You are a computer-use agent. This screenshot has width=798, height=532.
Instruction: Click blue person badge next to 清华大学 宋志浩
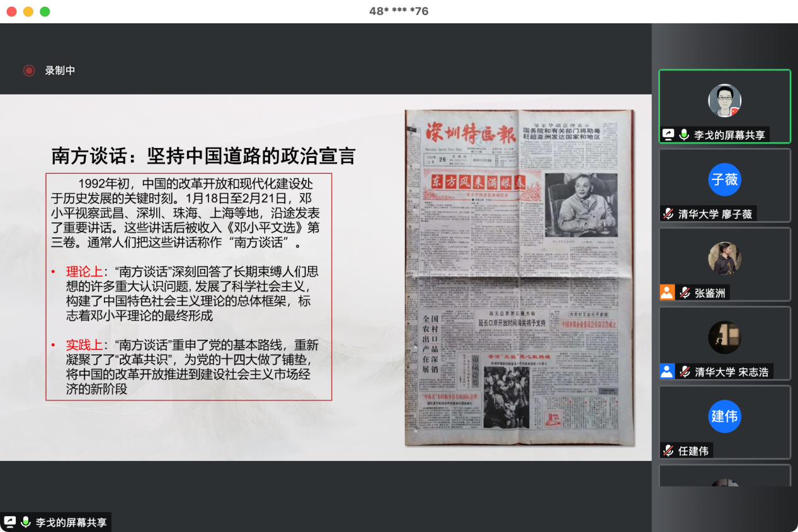point(667,371)
